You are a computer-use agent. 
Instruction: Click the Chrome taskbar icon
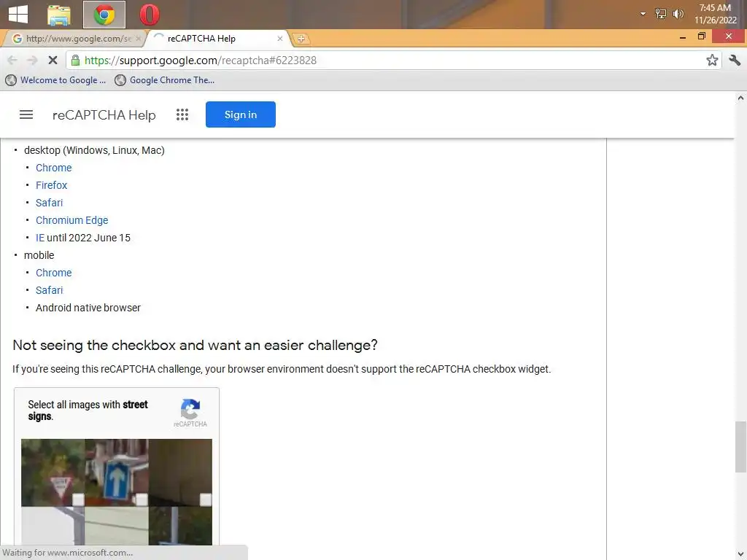tap(104, 15)
